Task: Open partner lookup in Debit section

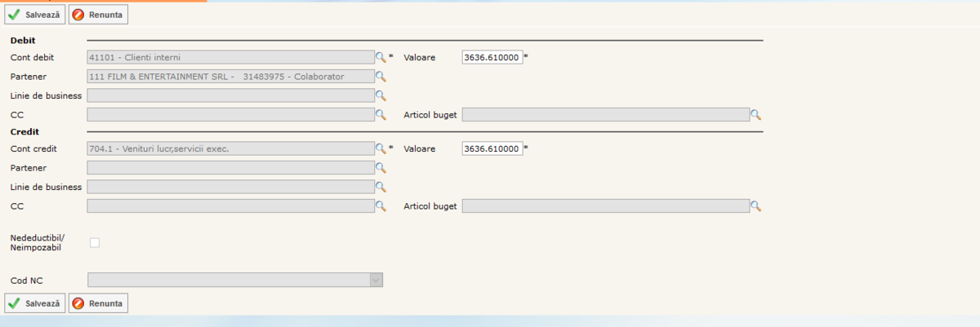Action: pyautogui.click(x=380, y=77)
